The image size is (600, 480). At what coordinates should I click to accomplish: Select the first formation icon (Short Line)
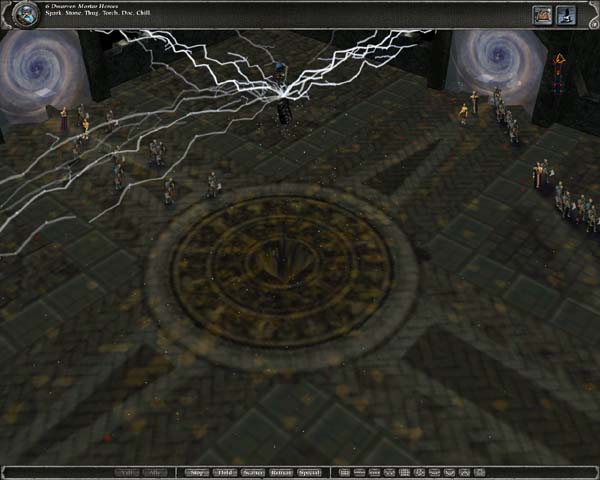click(x=344, y=473)
